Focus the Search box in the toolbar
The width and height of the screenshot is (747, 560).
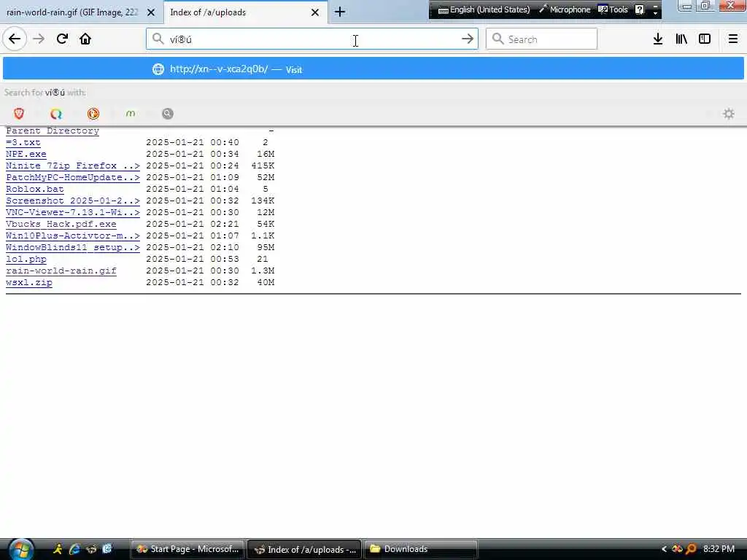tap(542, 39)
